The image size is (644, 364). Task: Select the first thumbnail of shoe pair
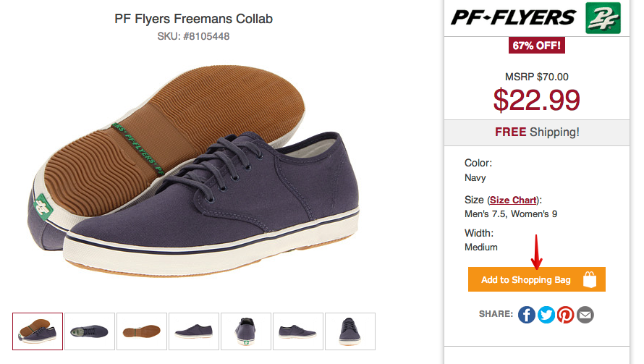coord(38,331)
